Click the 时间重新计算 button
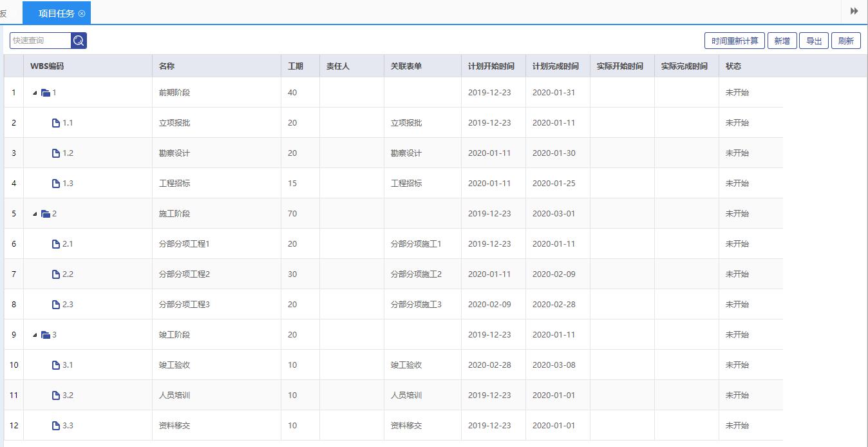 point(735,41)
